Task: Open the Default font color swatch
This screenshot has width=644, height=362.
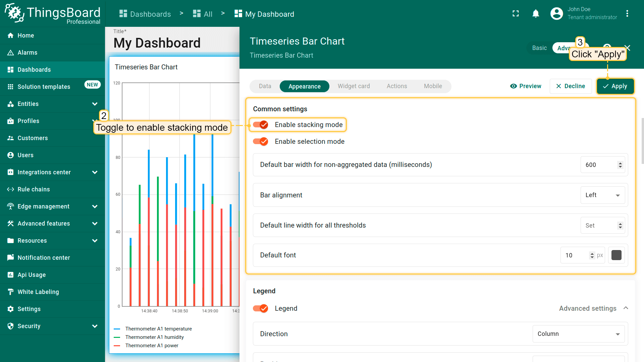Action: pyautogui.click(x=616, y=255)
